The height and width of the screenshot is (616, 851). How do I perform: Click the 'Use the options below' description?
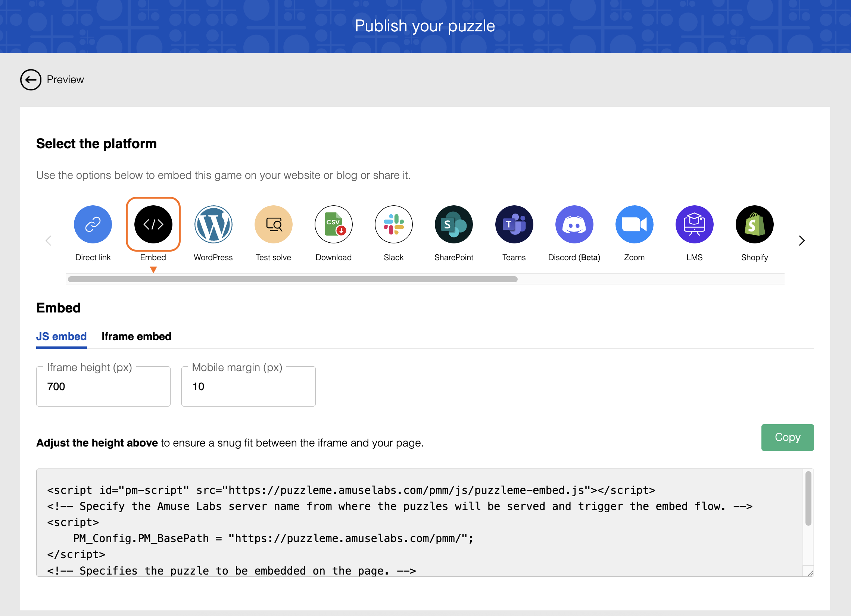click(223, 175)
